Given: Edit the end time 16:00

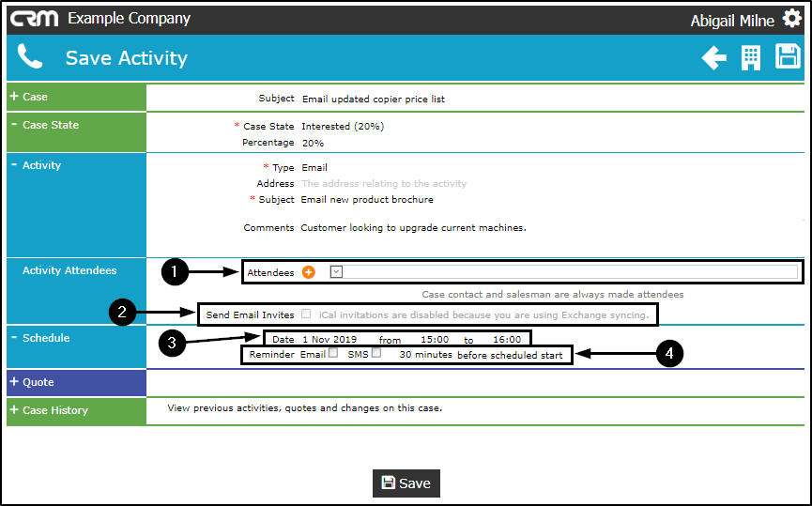Looking at the screenshot, I should pos(507,340).
